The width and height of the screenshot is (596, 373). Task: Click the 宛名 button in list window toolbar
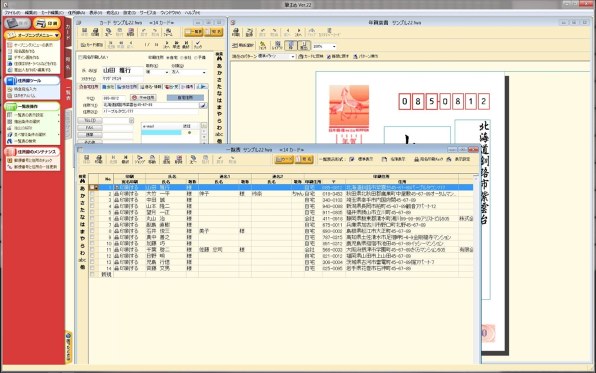pos(304,159)
